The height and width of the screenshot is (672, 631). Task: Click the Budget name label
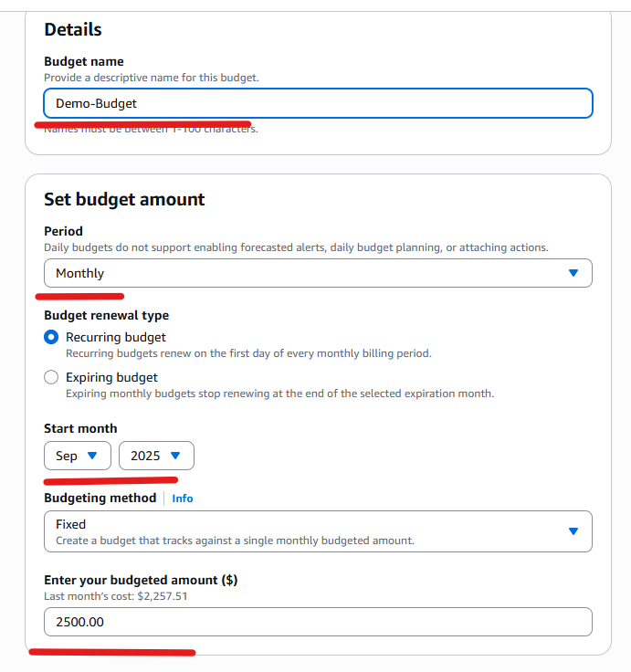84,61
